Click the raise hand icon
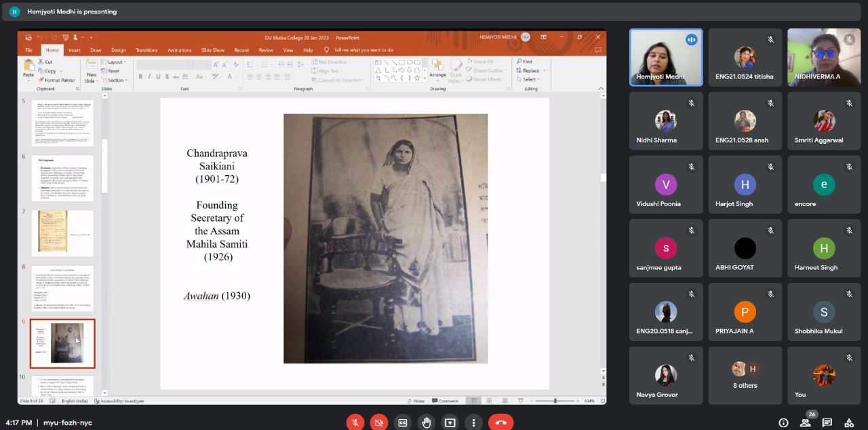The width and height of the screenshot is (868, 430). click(x=426, y=423)
